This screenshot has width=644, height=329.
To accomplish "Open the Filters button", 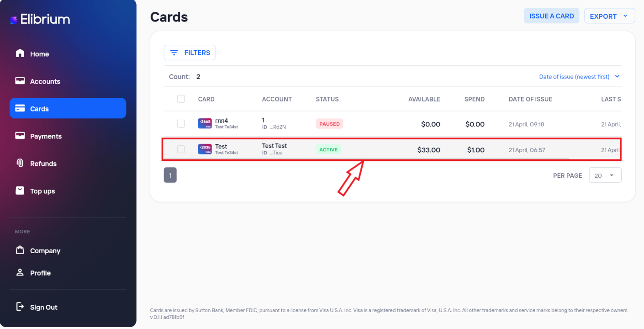I will click(x=190, y=53).
